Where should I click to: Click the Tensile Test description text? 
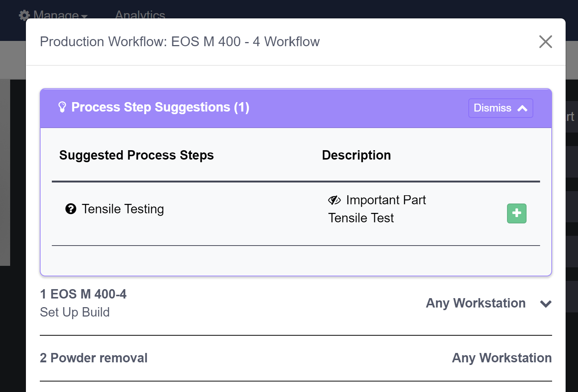pyautogui.click(x=361, y=218)
